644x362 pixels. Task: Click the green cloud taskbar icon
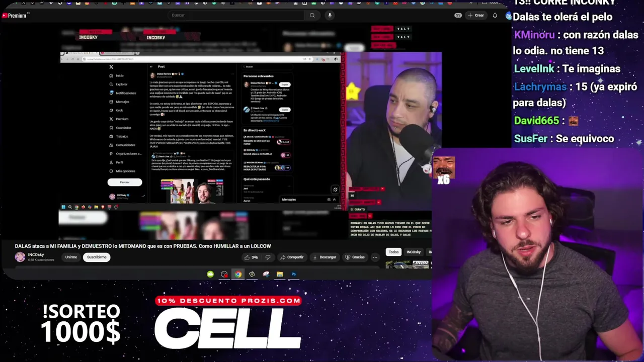click(210, 274)
